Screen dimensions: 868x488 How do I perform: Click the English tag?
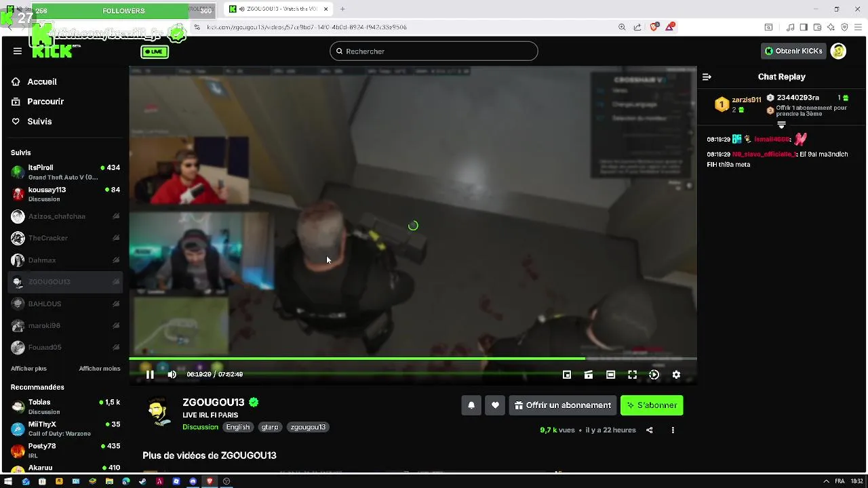238,427
